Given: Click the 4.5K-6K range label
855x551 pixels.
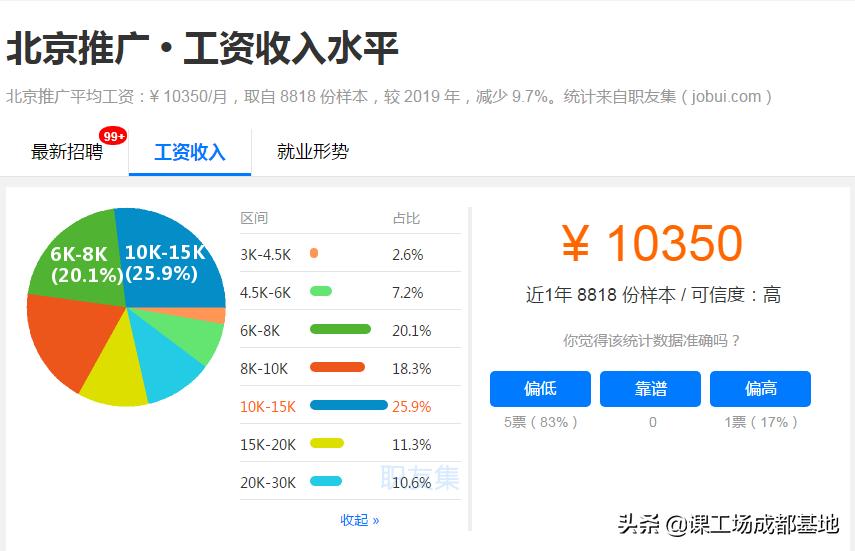Looking at the screenshot, I should (x=266, y=293).
